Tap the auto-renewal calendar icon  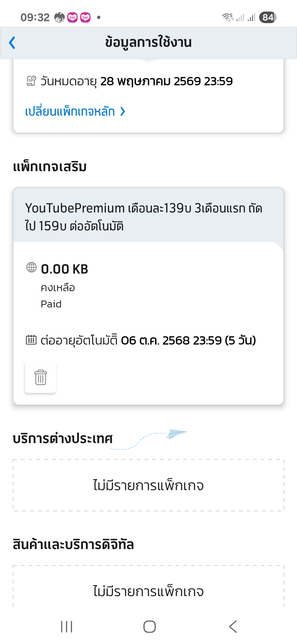point(31,340)
